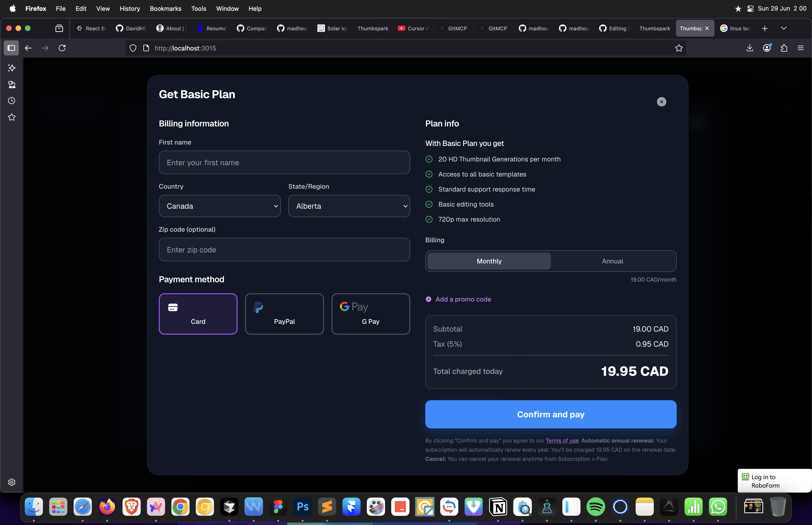Expand the list all tabs chevron

[x=783, y=28]
